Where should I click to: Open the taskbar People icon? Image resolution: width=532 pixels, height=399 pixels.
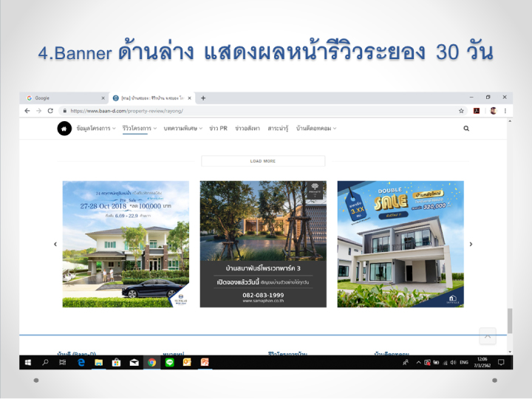pyautogui.click(x=406, y=363)
